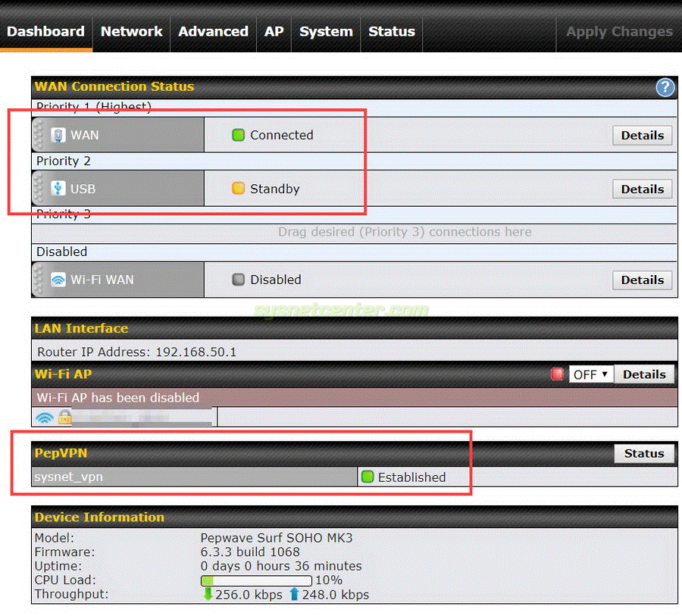
Task: Open the Dashboard tab
Action: click(45, 31)
